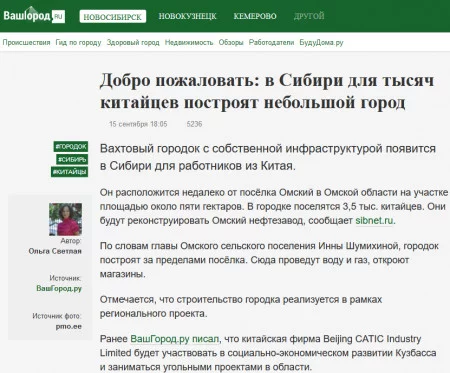This screenshot has width=450, height=373.
Task: Click the lead paragraph 'Вахтовый городок'
Action: tap(268, 157)
